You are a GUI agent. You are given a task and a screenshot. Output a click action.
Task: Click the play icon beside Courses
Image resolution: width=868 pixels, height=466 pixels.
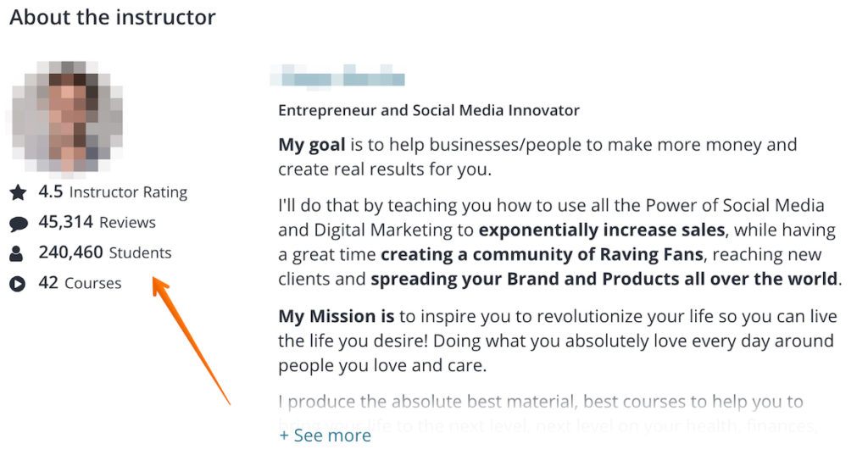point(17,284)
